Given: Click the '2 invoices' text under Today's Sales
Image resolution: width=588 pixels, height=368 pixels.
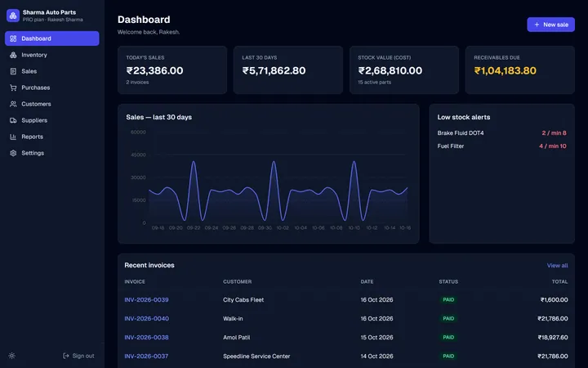Looking at the screenshot, I should pyautogui.click(x=137, y=83).
